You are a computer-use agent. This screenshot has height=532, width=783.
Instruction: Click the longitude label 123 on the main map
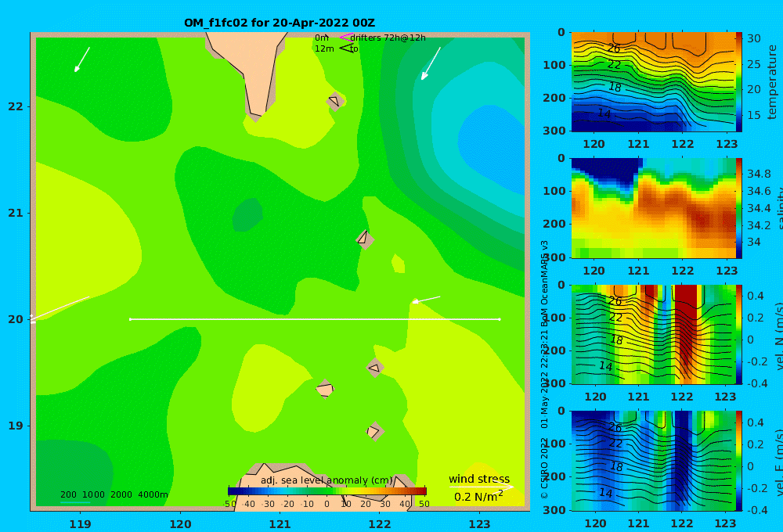(x=480, y=524)
